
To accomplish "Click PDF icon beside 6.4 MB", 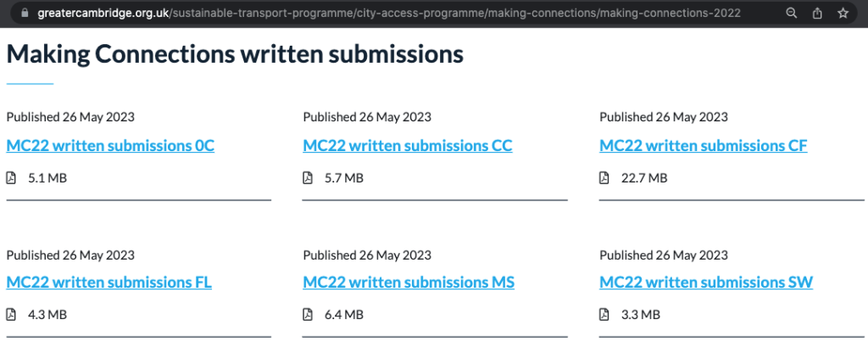I will tap(308, 315).
